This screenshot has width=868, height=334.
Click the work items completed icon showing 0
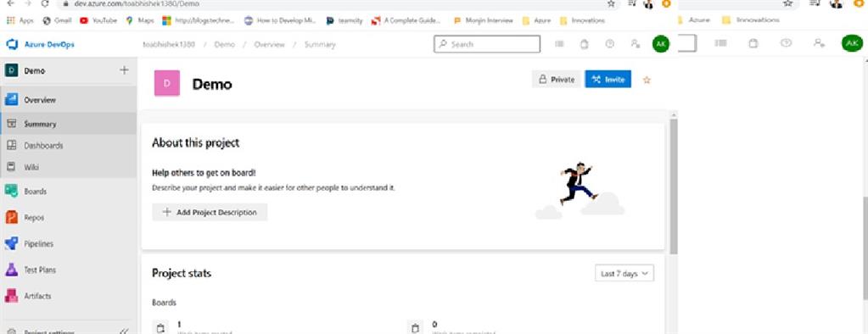tap(415, 328)
